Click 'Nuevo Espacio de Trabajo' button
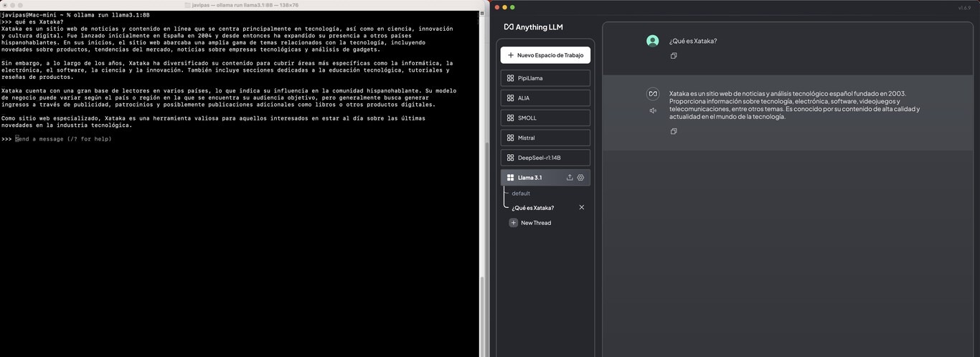The height and width of the screenshot is (357, 980). 545,55
